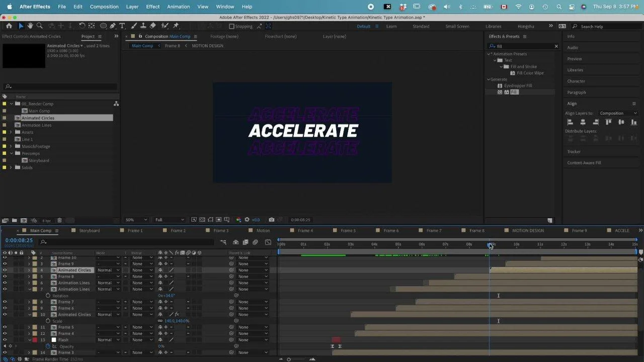Open composition mini-flowchart icon in timeline
The image size is (644, 362).
[223, 242]
